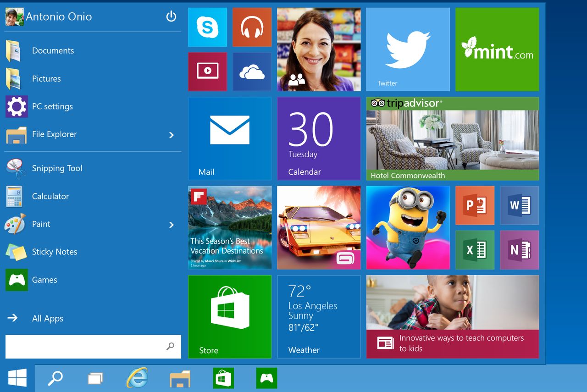Open the green Store tile

point(230,317)
